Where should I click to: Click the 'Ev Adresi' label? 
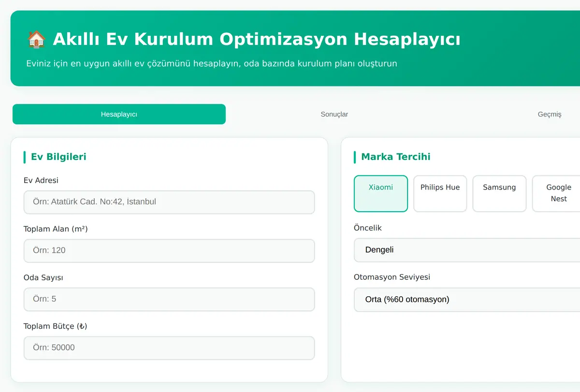41,180
